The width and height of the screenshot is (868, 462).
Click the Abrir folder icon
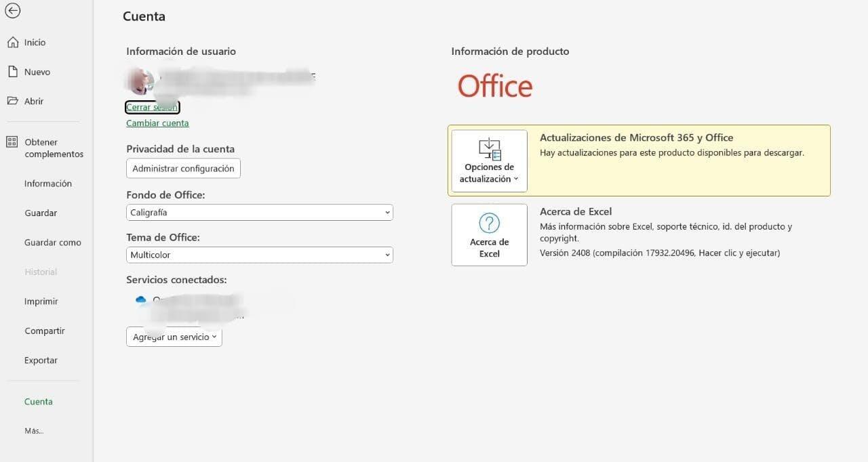(x=12, y=101)
